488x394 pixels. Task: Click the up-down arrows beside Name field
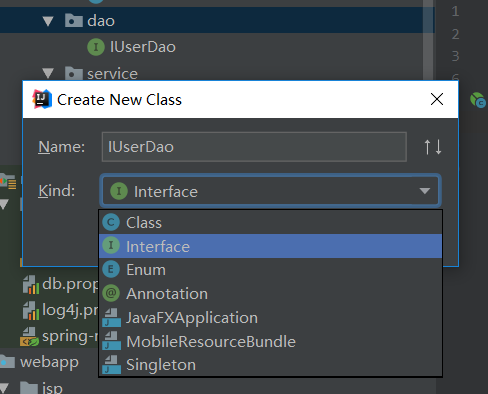[433, 147]
